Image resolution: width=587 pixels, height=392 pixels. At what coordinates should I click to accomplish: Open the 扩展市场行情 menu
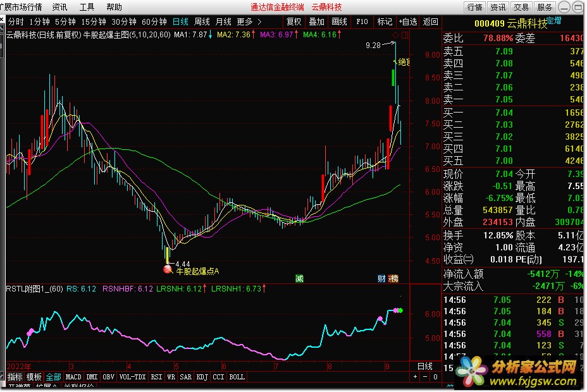[x=21, y=7]
